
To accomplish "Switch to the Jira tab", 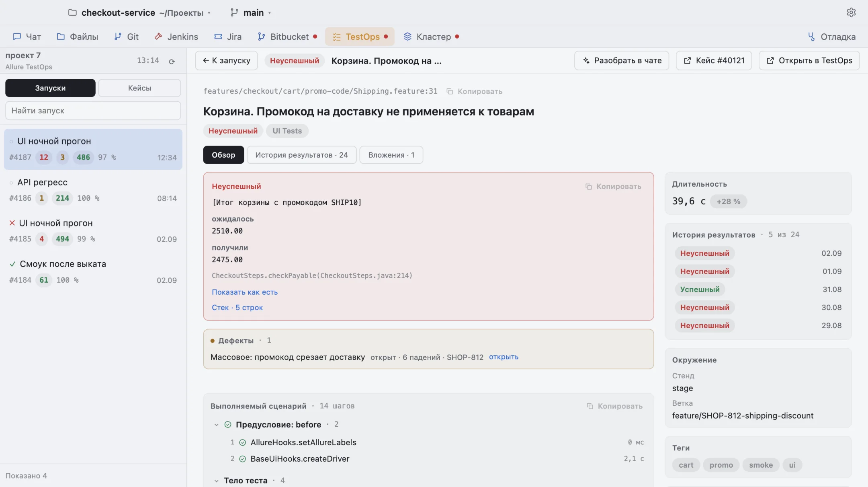I will click(228, 37).
